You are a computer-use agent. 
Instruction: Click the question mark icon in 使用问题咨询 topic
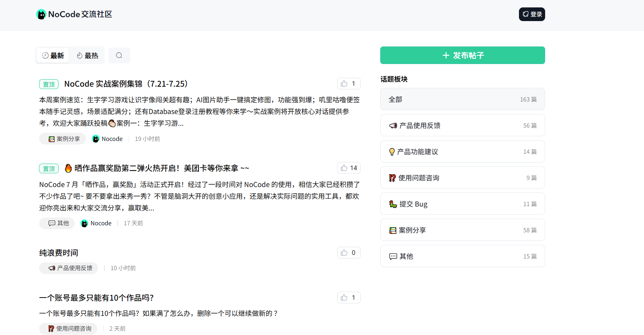pos(392,178)
